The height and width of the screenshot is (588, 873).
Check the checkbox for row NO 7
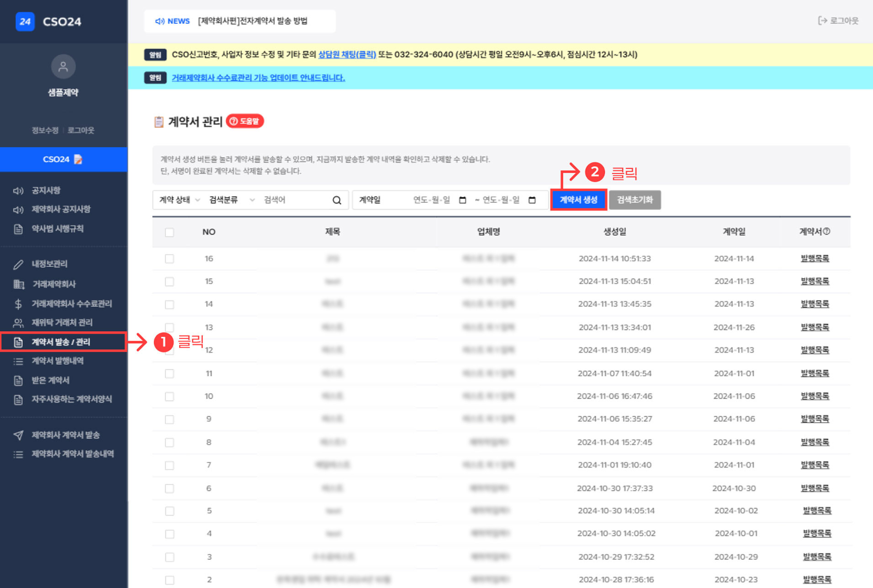[169, 465]
